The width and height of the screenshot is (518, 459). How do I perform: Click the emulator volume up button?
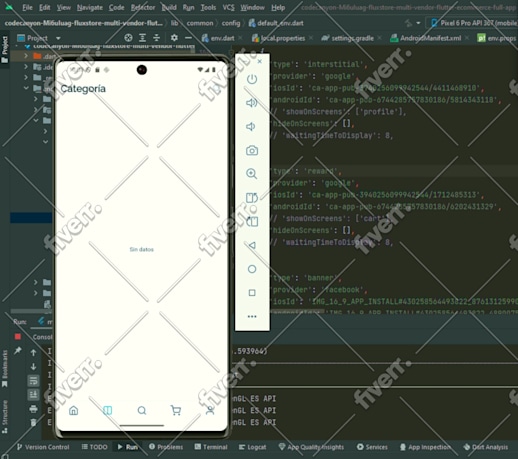click(x=252, y=103)
